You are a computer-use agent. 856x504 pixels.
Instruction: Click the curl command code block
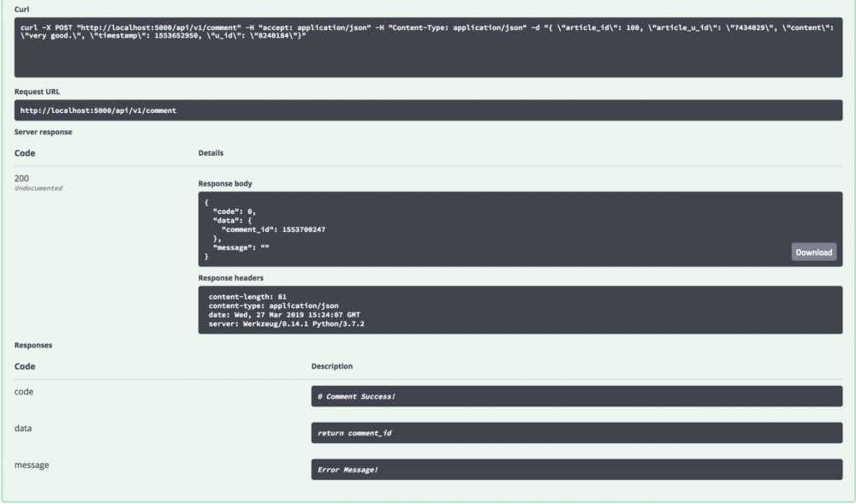[x=428, y=47]
